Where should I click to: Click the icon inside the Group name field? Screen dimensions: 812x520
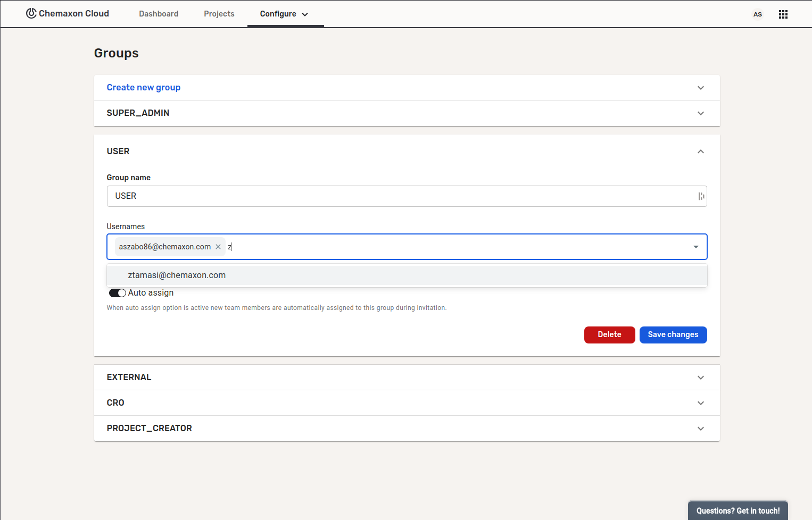click(x=701, y=196)
